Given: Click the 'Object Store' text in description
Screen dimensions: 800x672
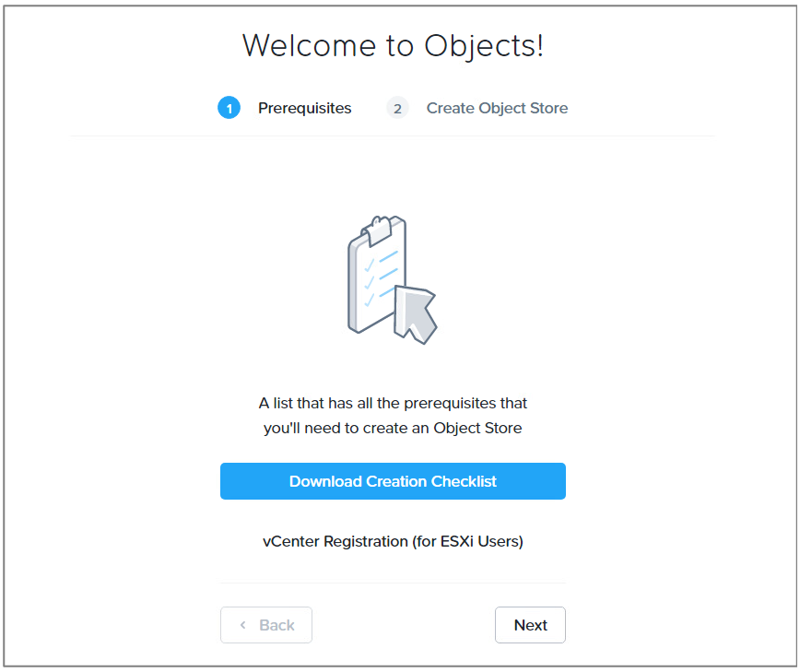Looking at the screenshot, I should (x=477, y=428).
